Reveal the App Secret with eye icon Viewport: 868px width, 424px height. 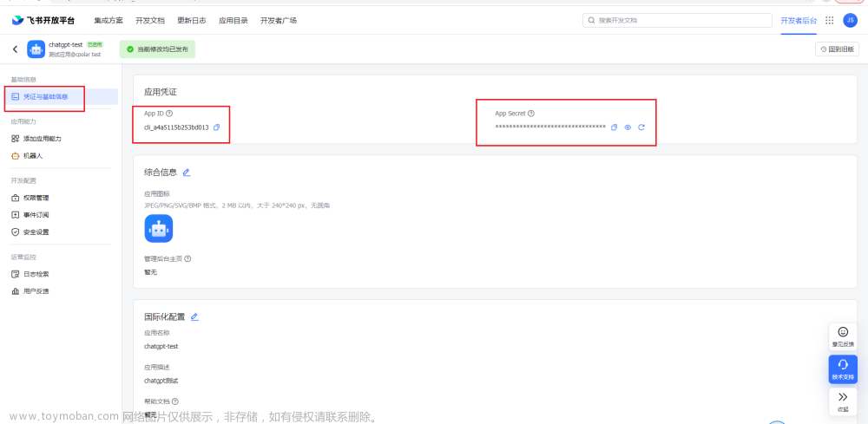click(628, 127)
